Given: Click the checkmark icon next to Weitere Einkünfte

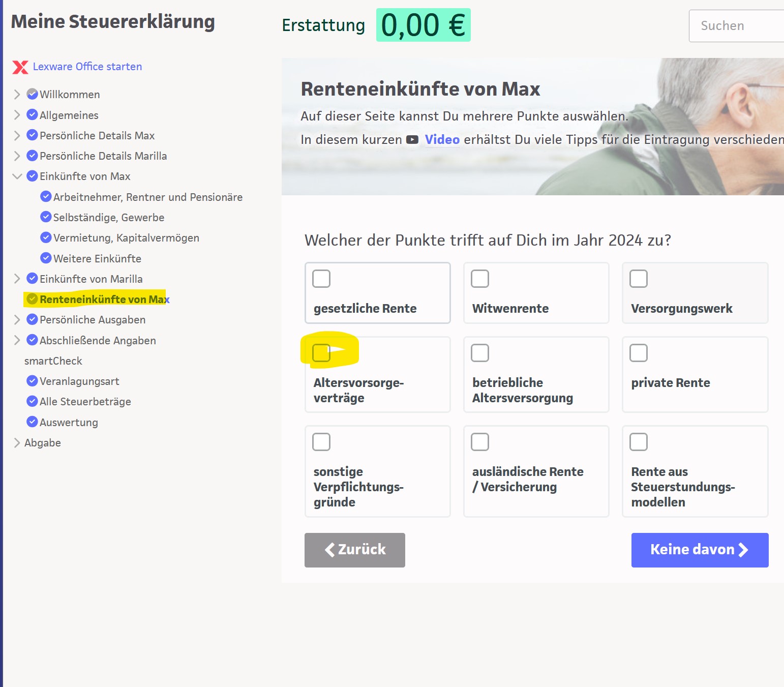Looking at the screenshot, I should click(46, 258).
